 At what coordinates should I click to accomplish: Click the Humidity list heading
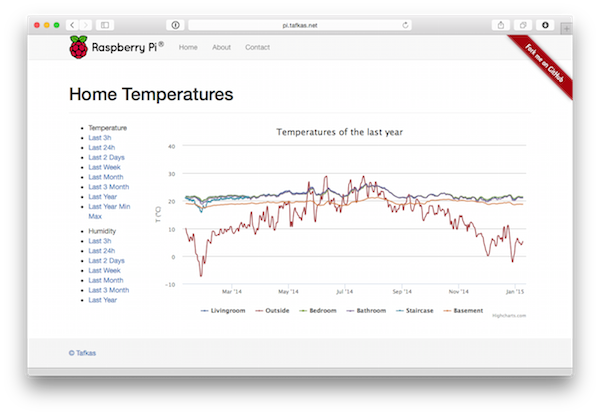click(x=102, y=231)
